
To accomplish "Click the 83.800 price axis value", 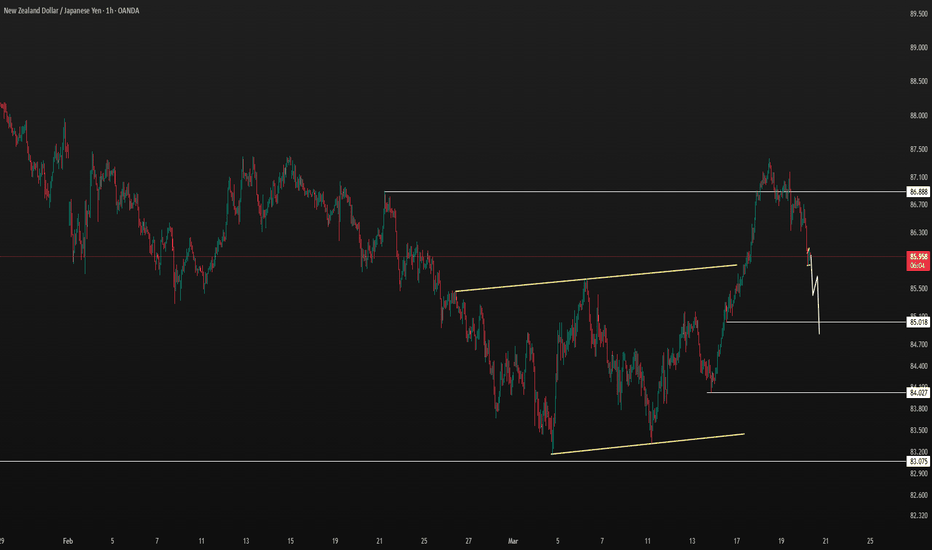I will (x=918, y=408).
